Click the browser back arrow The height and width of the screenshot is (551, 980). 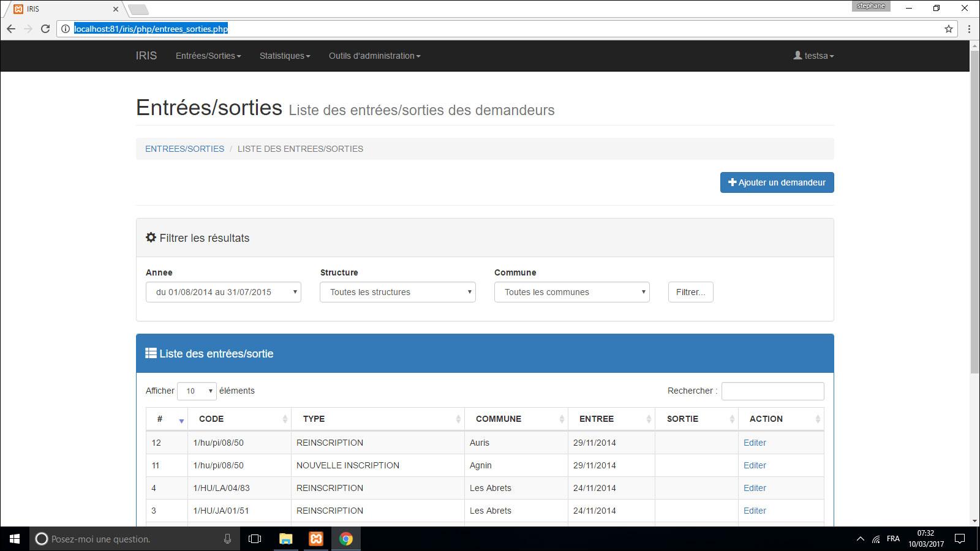11,29
